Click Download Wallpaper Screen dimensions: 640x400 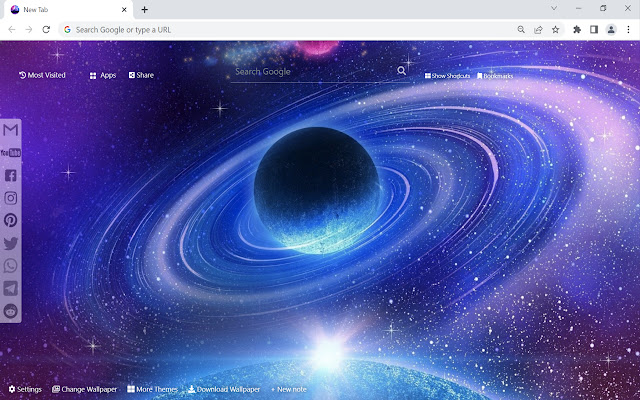click(224, 389)
